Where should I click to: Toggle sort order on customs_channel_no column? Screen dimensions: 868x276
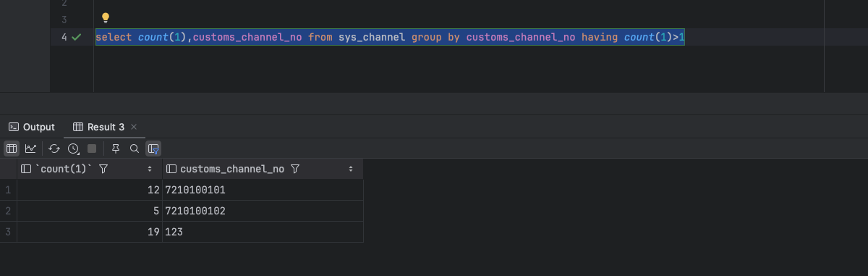point(351,169)
